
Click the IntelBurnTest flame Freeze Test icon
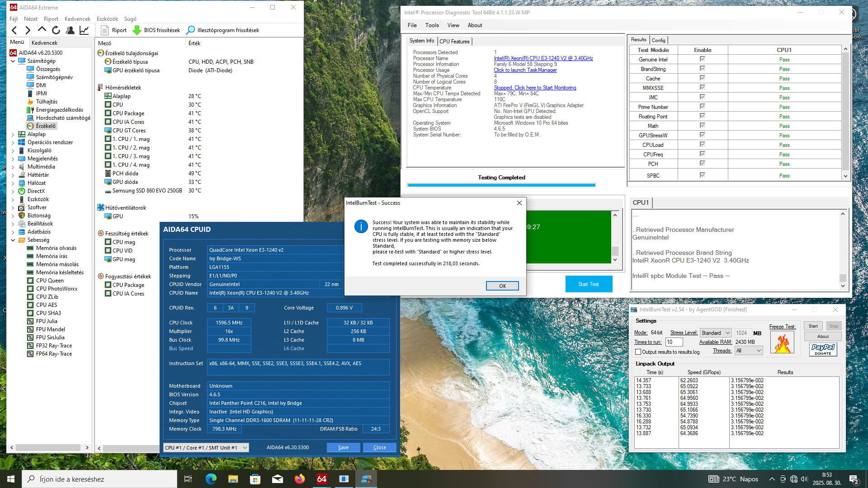coord(782,343)
